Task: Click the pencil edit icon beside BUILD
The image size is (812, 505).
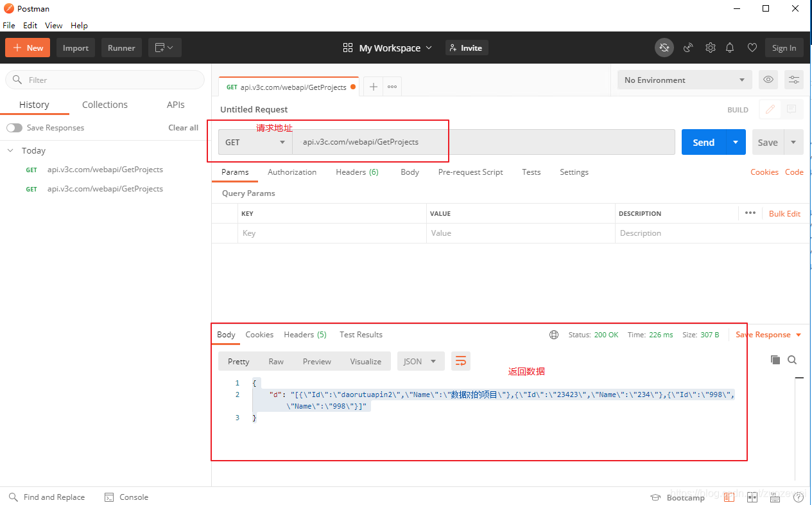Action: (x=770, y=109)
